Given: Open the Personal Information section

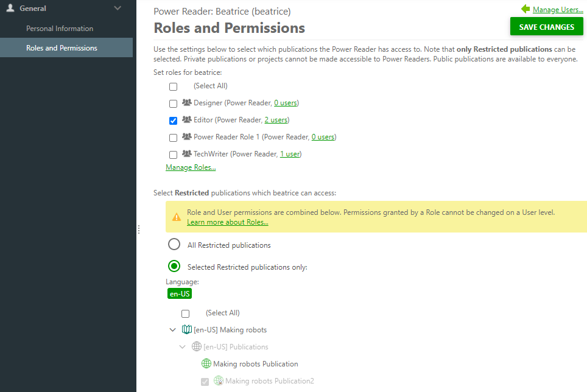Looking at the screenshot, I should pos(59,28).
